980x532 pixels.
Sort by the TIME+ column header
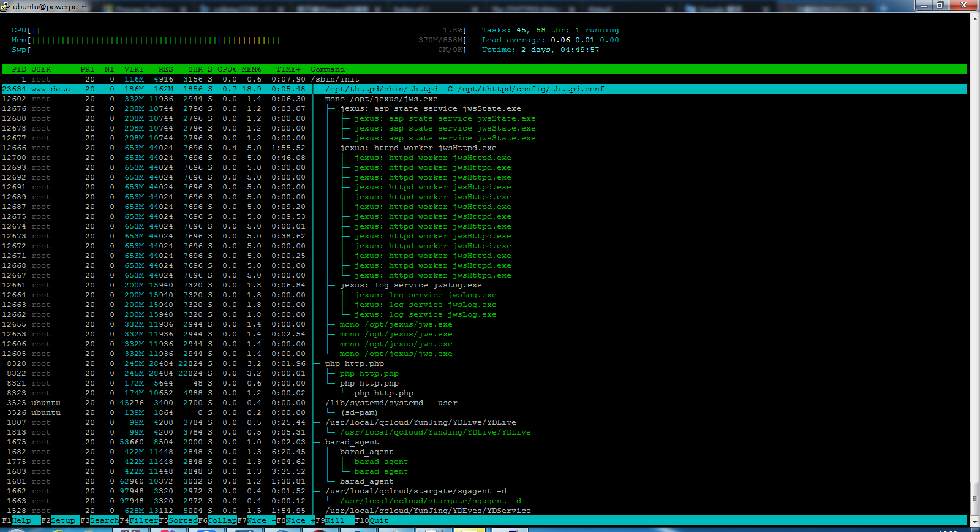pos(288,69)
